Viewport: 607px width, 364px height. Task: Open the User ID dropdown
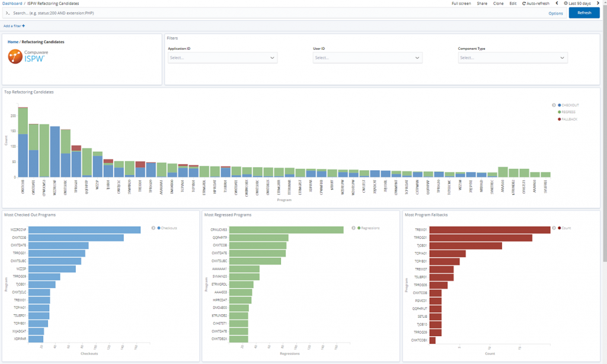(368, 58)
